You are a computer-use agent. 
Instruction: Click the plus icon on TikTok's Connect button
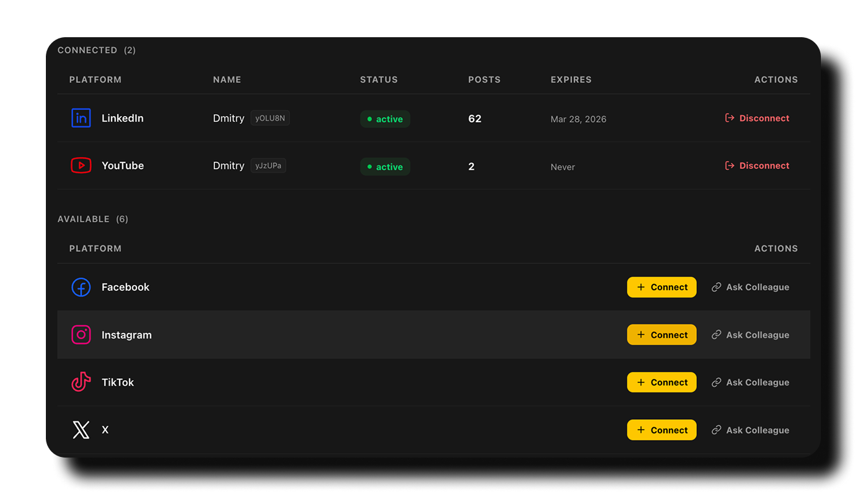(x=640, y=382)
